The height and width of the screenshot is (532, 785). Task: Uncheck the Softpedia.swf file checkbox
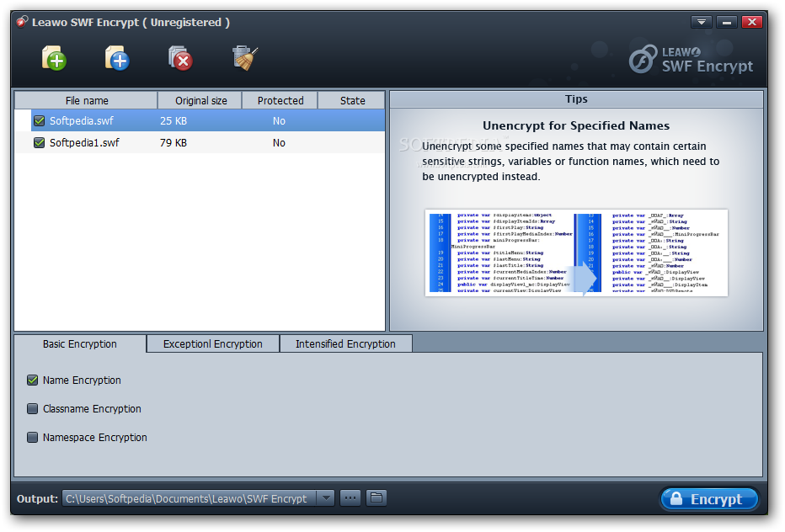(39, 120)
